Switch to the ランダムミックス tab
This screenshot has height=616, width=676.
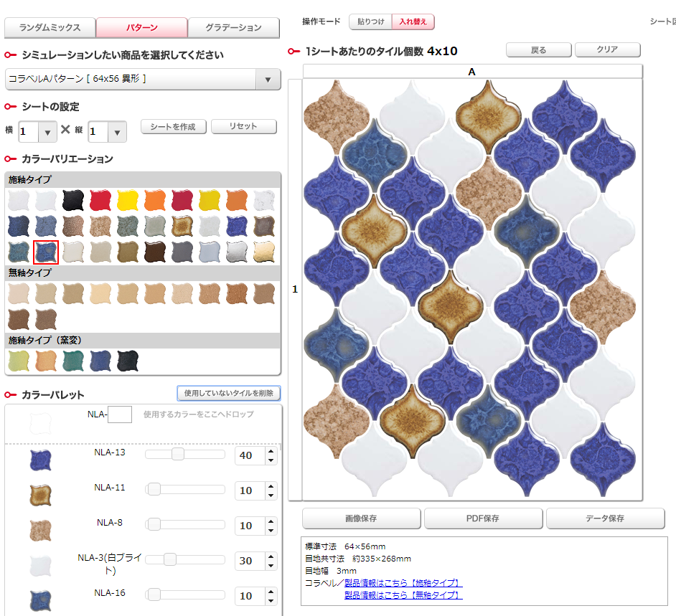click(50, 28)
